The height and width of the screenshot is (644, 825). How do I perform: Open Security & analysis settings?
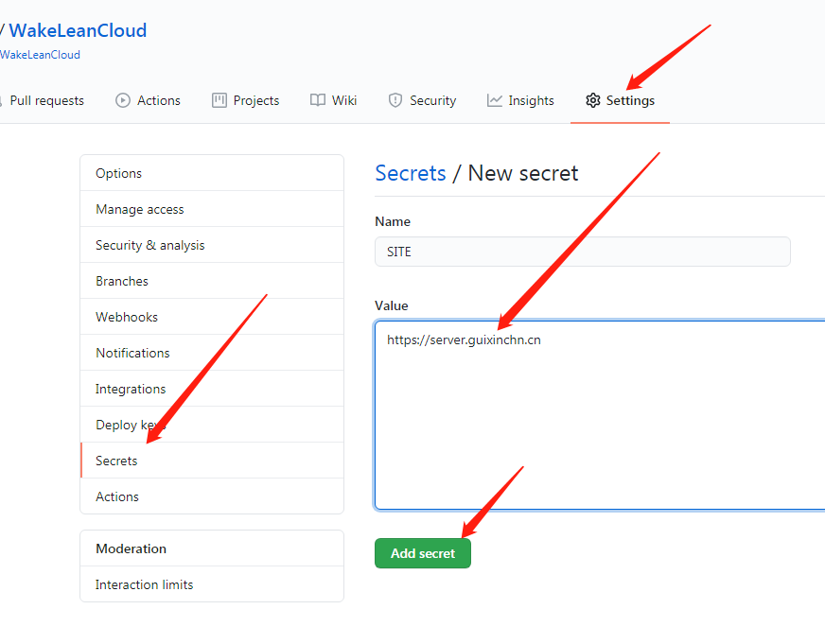click(149, 245)
